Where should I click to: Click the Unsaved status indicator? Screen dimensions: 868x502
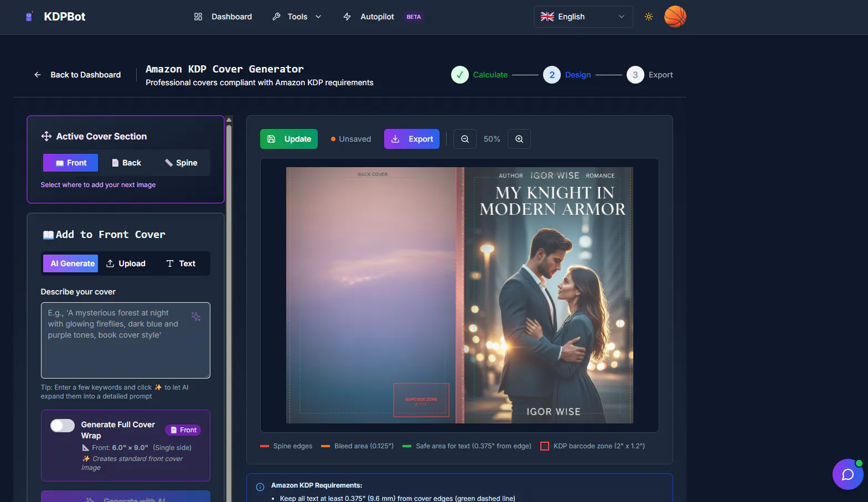pos(351,139)
